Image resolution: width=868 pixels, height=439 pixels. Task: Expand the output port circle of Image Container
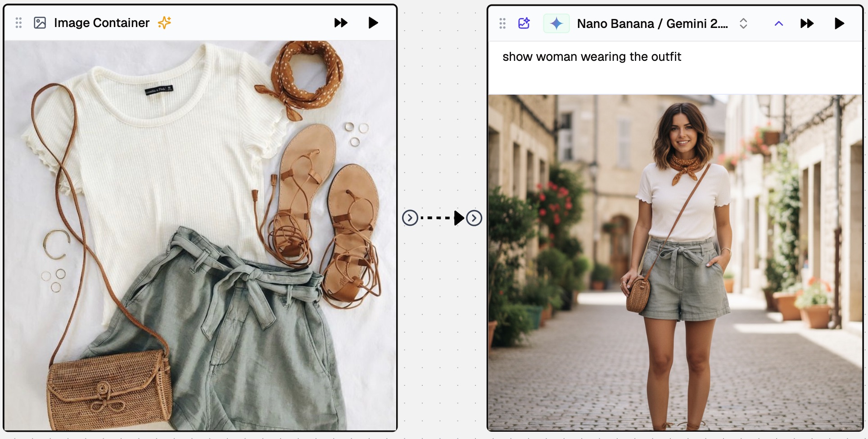pyautogui.click(x=410, y=218)
